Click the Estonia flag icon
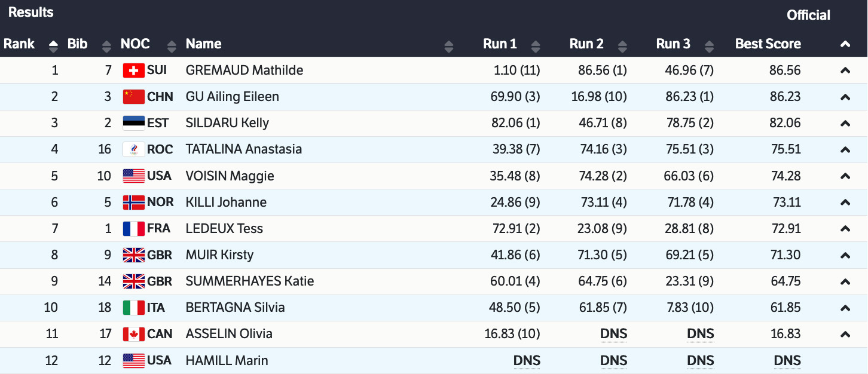 click(133, 123)
